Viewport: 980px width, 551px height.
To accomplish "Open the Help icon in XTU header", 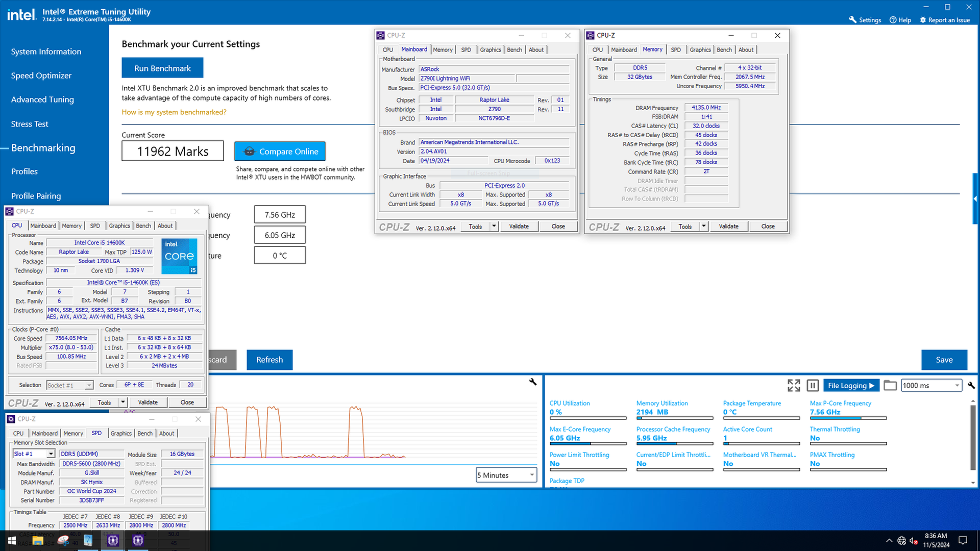I will pyautogui.click(x=893, y=20).
